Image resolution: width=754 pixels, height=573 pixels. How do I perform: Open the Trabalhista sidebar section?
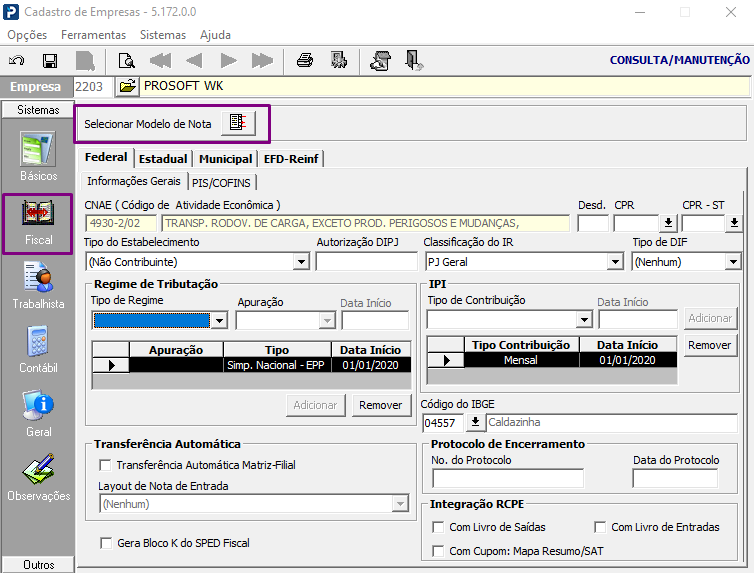click(38, 286)
